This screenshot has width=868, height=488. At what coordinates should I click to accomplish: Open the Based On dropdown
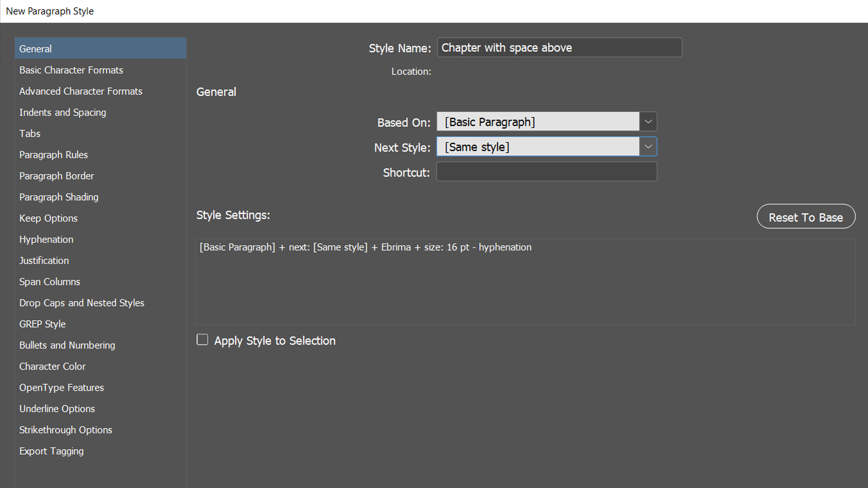[538, 122]
